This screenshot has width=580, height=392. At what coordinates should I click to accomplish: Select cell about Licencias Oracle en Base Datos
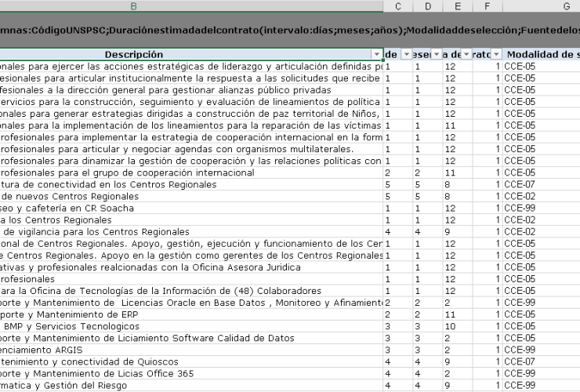tap(191, 303)
